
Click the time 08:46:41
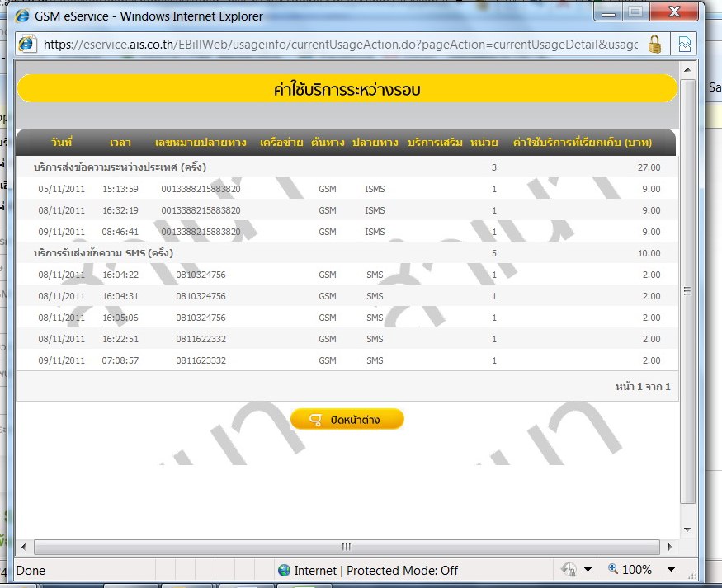point(120,232)
